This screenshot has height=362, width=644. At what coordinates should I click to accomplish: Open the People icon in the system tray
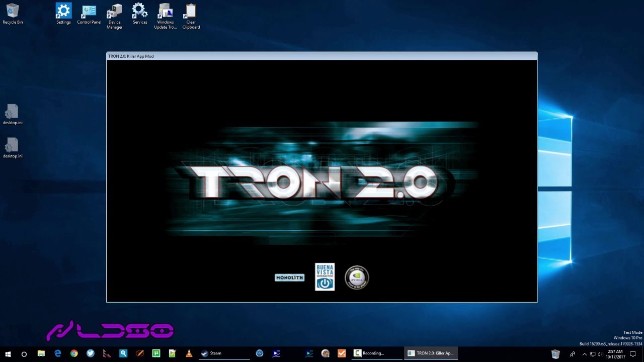tap(573, 354)
